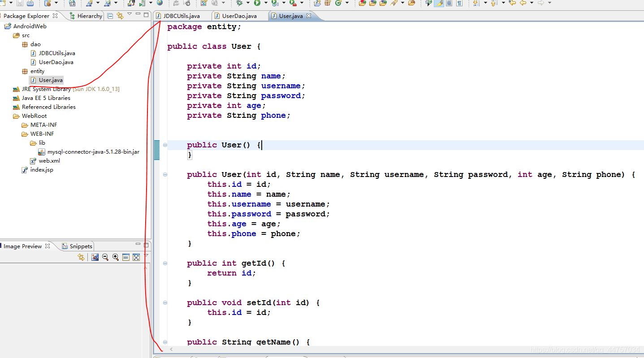Save the current file using the Save icon
This screenshot has height=358, width=644.
[20, 4]
